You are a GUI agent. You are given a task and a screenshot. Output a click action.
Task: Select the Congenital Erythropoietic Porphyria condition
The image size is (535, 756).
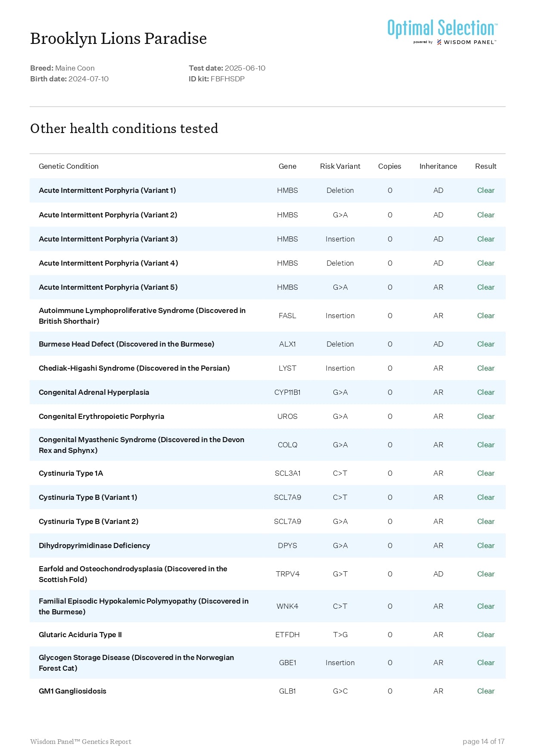click(101, 416)
